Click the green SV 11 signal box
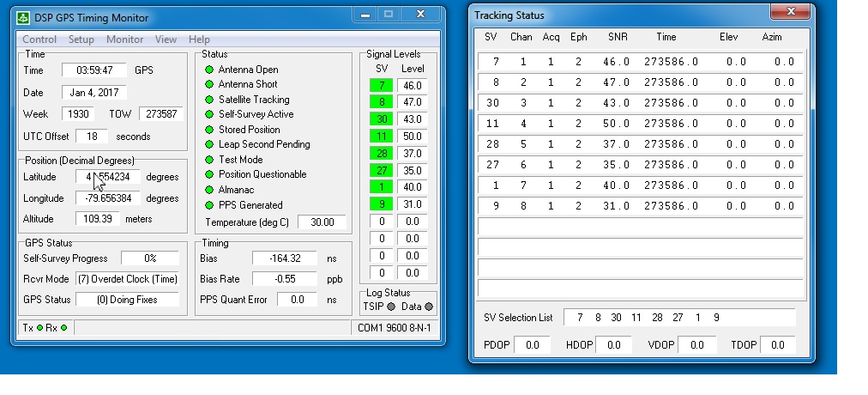868x395 pixels. coord(381,137)
